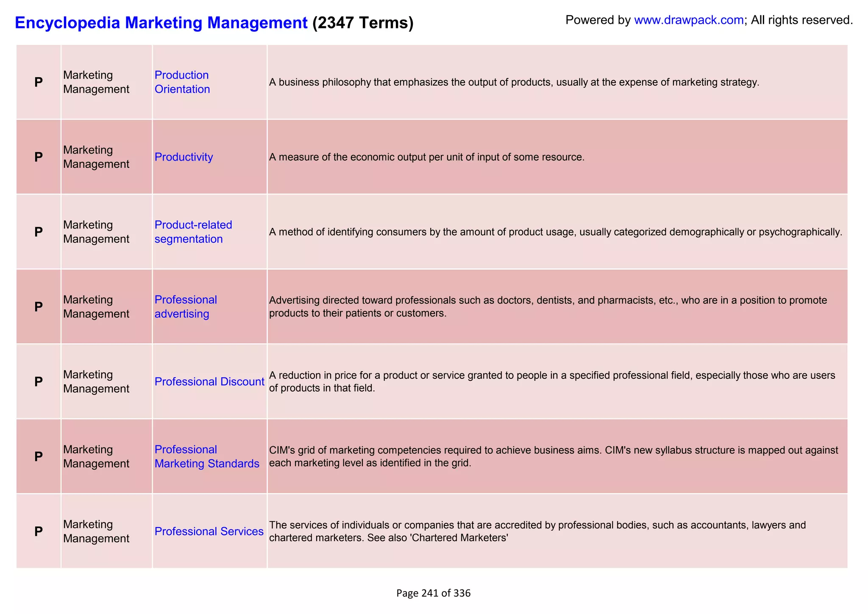Viewport: 868px width, 614px height.
Task: Click the definition 'A method of identifying consumers'
Action: 556,232
